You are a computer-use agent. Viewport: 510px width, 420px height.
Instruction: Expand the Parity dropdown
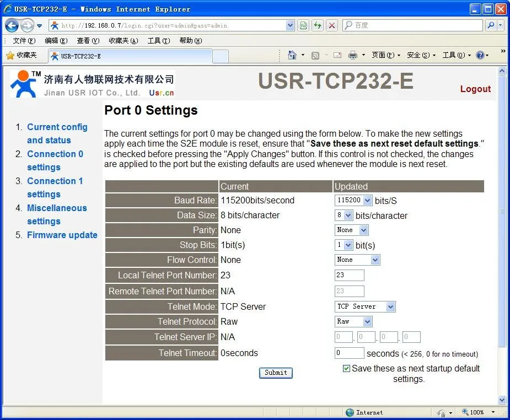[x=351, y=230]
